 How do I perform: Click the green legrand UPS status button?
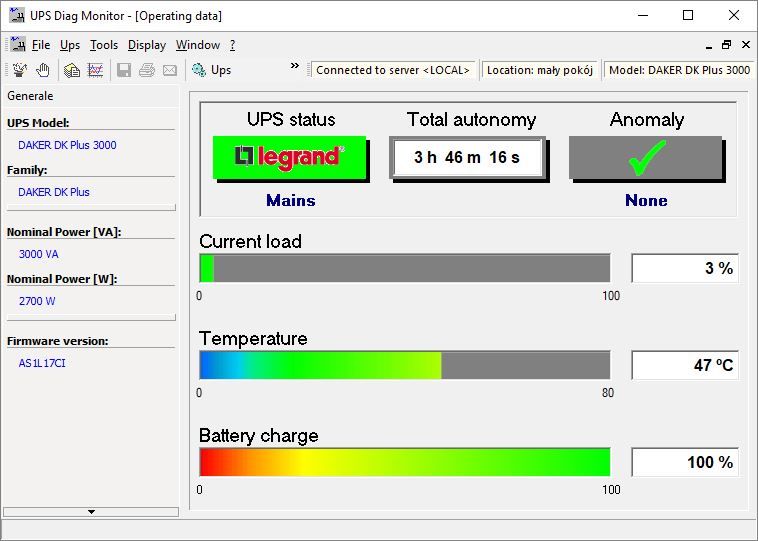[x=290, y=157]
